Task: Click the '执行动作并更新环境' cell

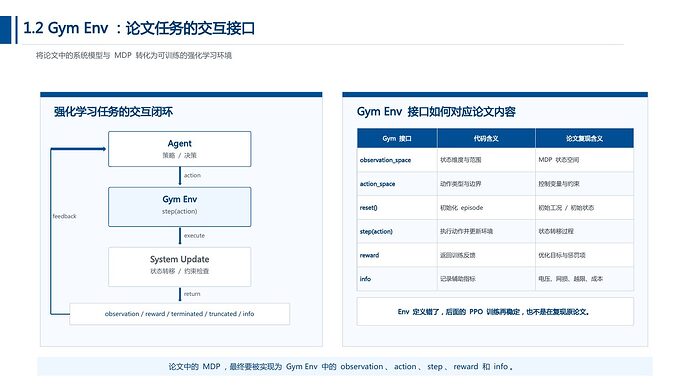Action: (486, 231)
